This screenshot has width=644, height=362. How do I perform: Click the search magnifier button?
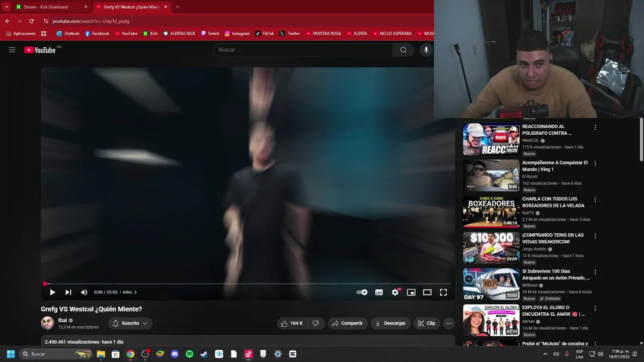pos(404,50)
